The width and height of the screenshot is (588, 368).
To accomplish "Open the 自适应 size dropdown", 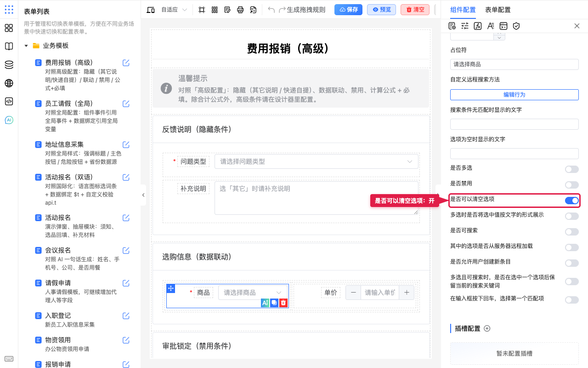I will [x=175, y=10].
